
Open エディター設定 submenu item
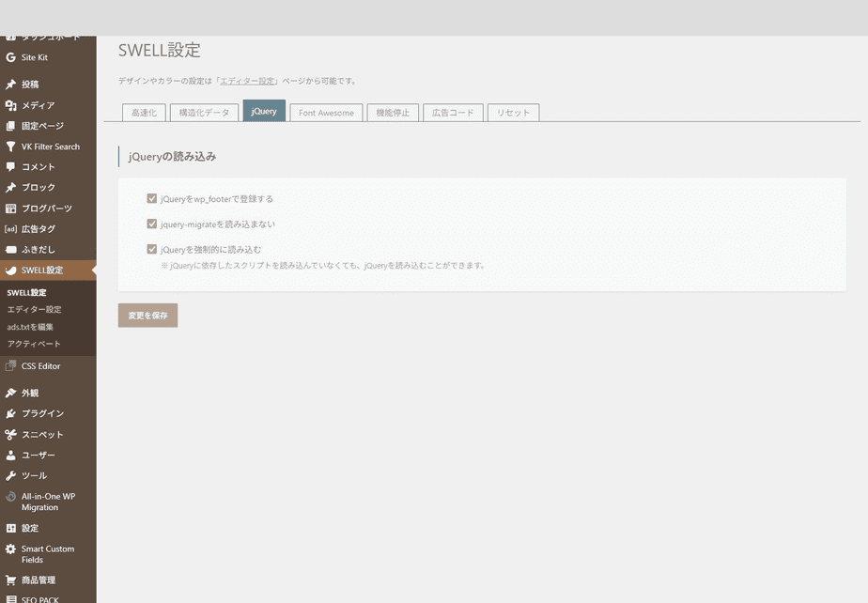click(34, 310)
